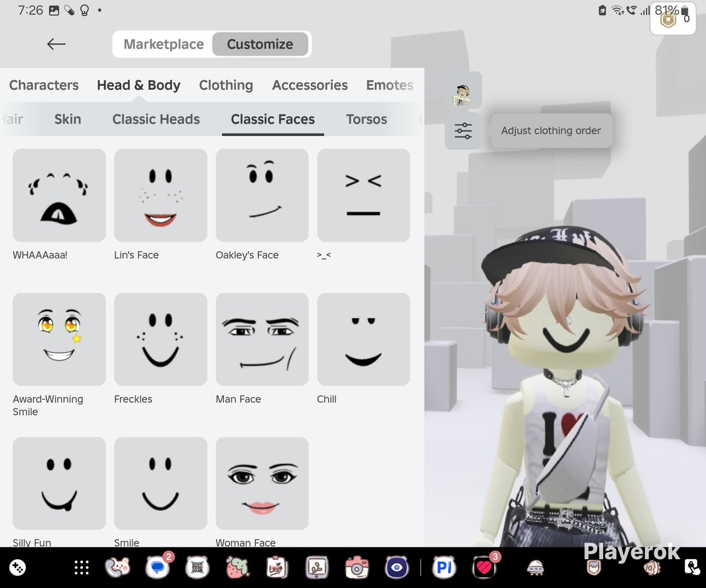This screenshot has width=706, height=588.
Task: Equip Lin's Face
Action: 160,195
